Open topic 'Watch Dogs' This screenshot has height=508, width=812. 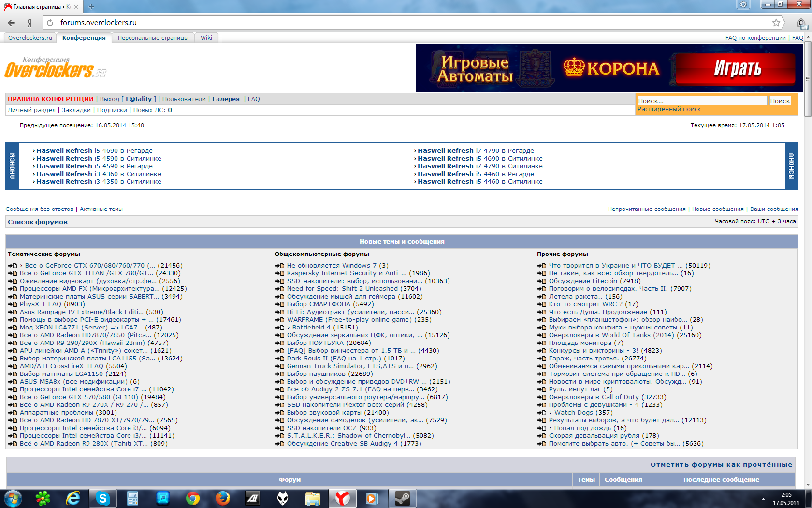[574, 413]
